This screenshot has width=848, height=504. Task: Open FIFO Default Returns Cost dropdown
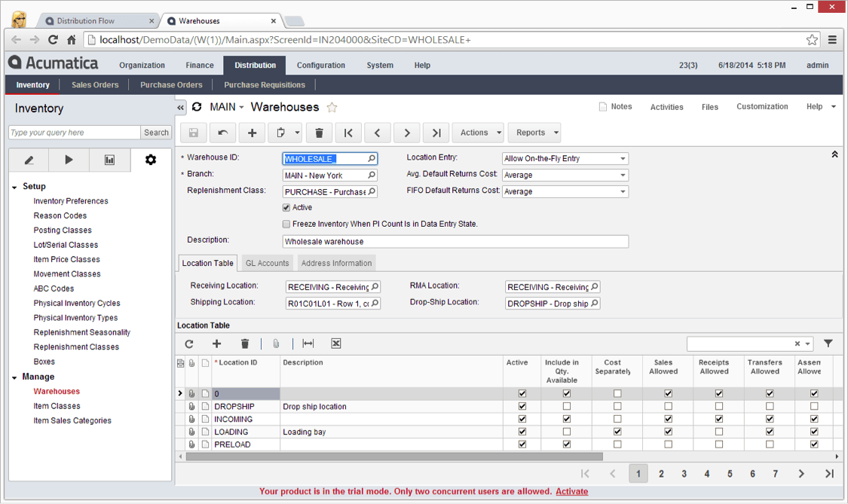click(623, 191)
